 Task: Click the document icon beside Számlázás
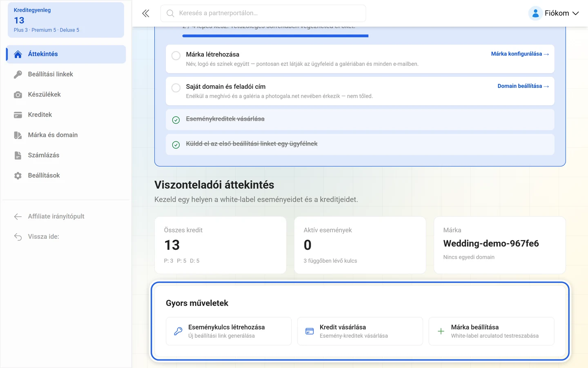(x=18, y=155)
